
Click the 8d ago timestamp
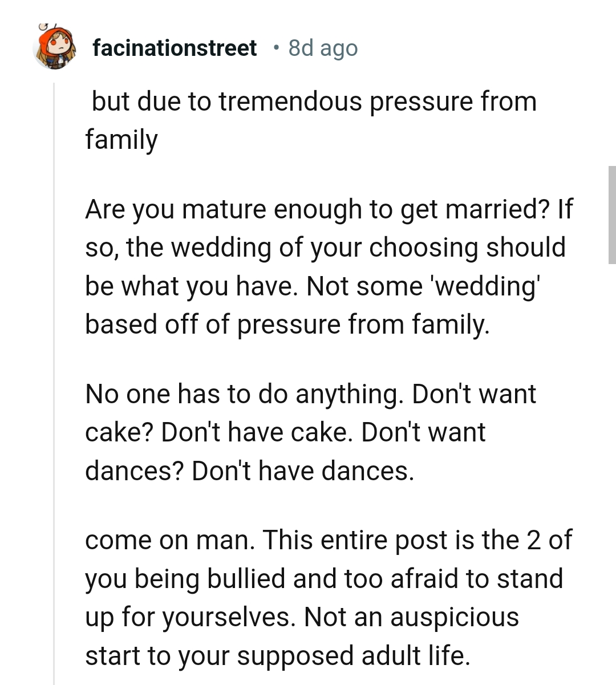pos(323,48)
